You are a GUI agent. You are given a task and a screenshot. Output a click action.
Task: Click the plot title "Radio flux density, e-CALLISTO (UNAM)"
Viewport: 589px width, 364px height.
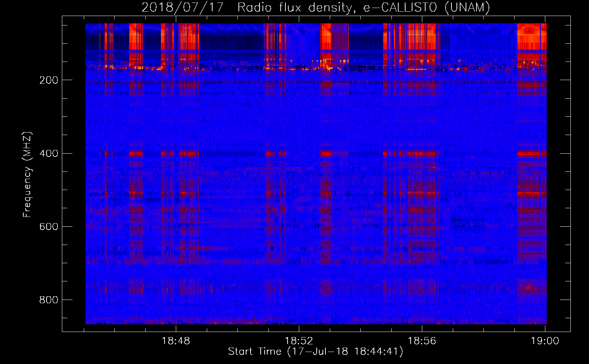364,7
